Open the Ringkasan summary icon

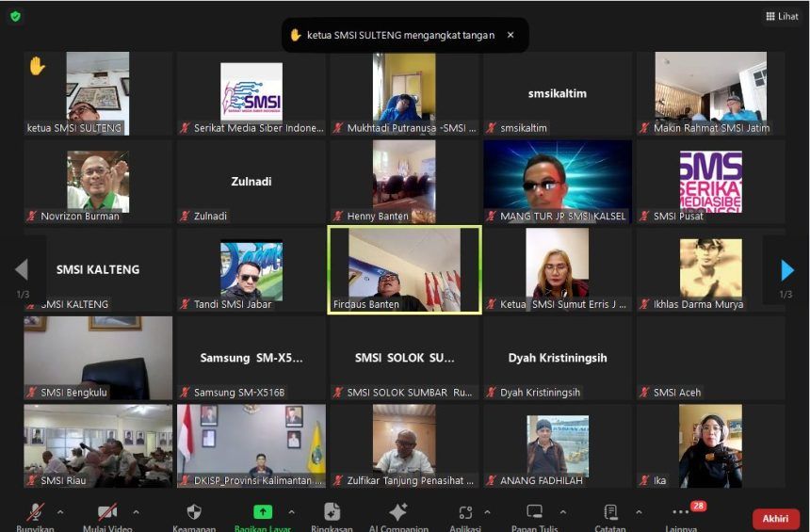point(332,512)
